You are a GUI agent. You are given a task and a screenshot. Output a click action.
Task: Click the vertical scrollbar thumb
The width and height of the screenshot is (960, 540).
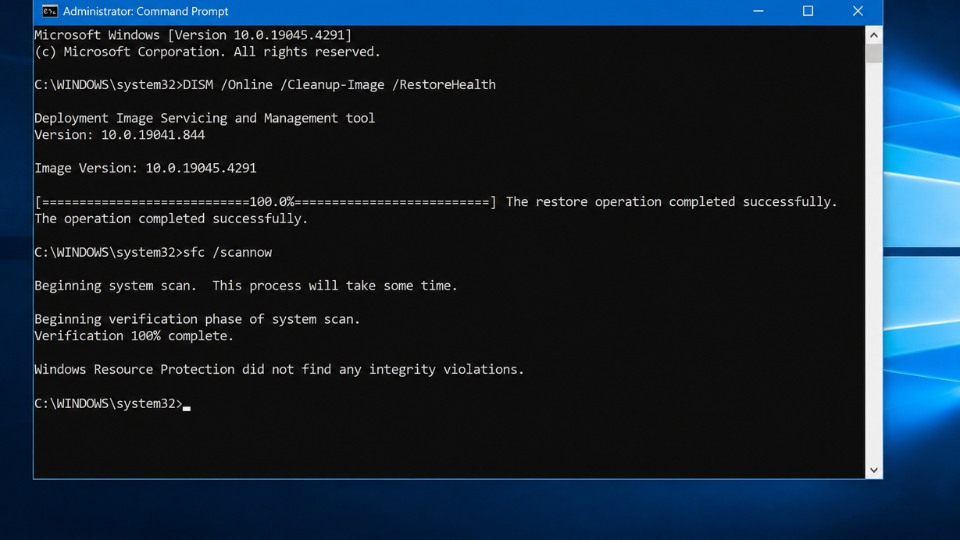[874, 53]
